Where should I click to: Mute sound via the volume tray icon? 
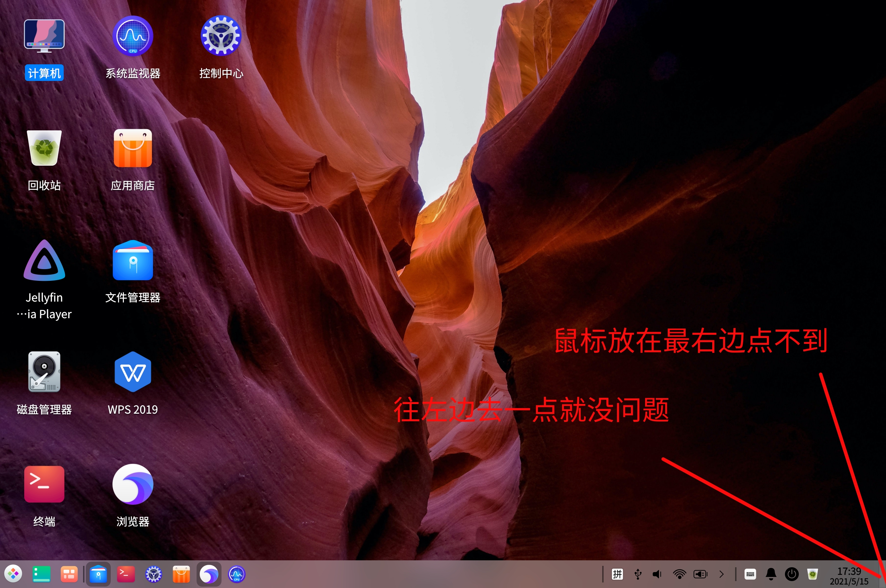[x=658, y=574]
